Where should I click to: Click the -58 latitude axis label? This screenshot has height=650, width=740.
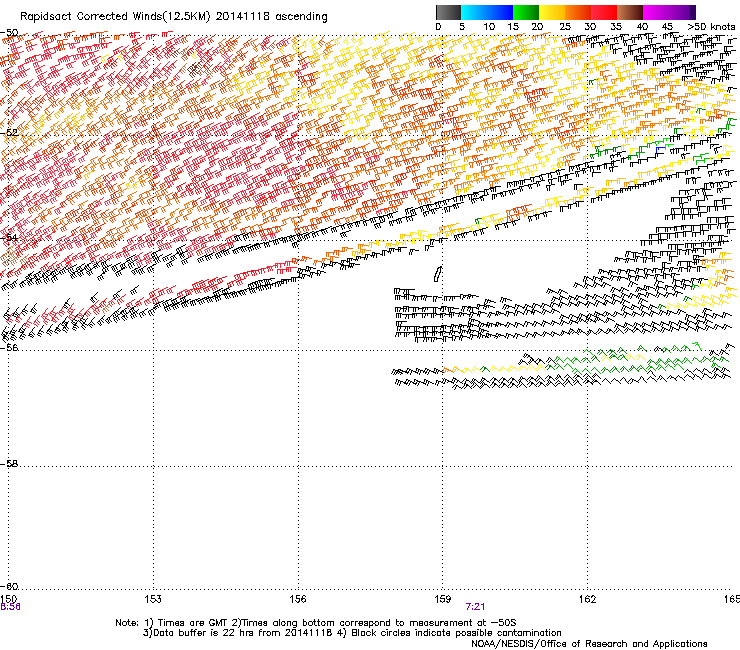click(9, 464)
